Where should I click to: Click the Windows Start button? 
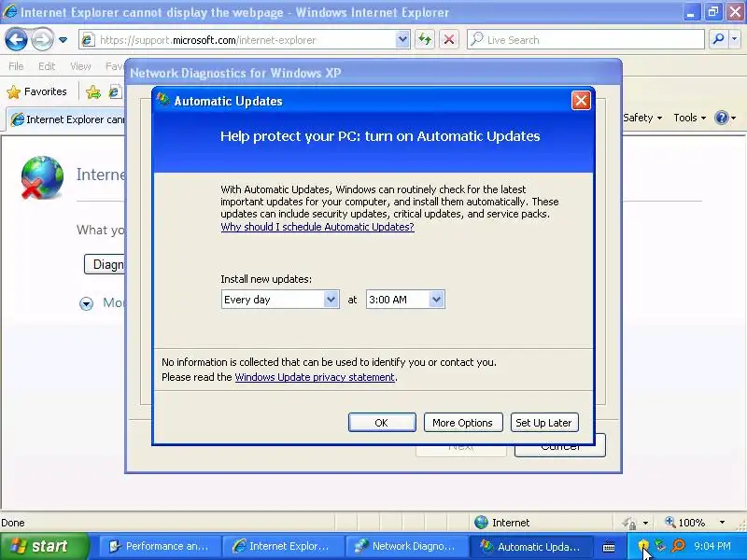pos(45,546)
